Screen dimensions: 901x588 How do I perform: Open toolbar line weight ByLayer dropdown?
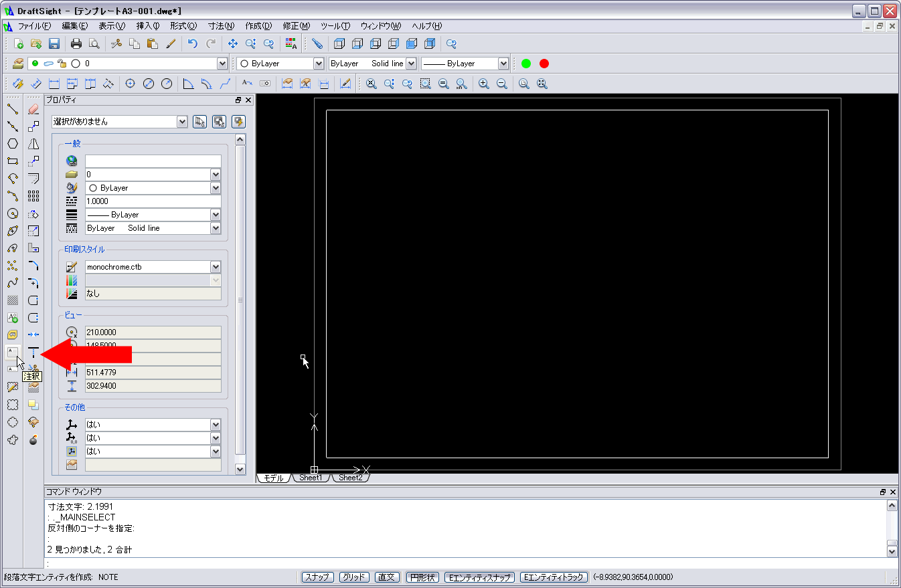pos(503,64)
